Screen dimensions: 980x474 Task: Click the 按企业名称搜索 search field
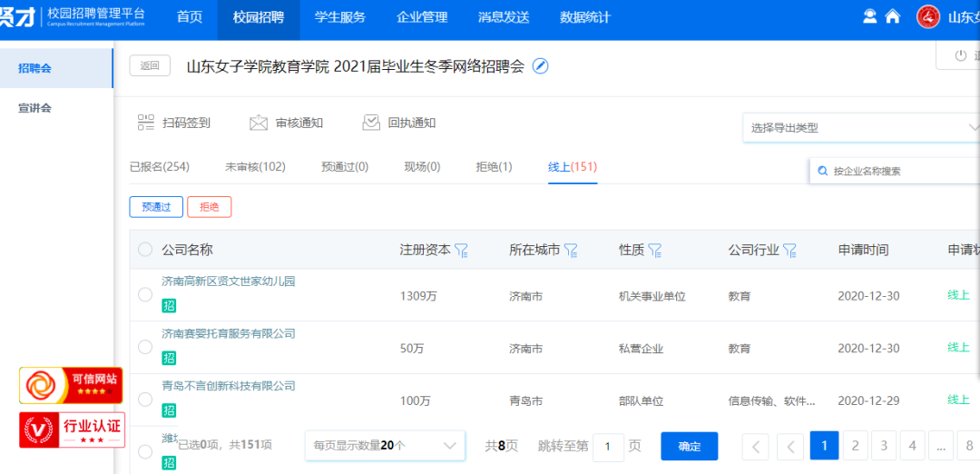(x=898, y=171)
